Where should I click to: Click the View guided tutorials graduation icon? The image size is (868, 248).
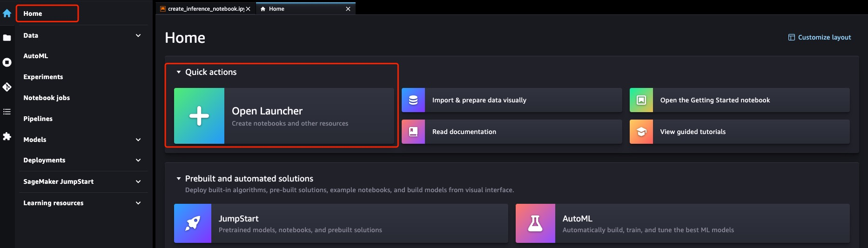(641, 132)
